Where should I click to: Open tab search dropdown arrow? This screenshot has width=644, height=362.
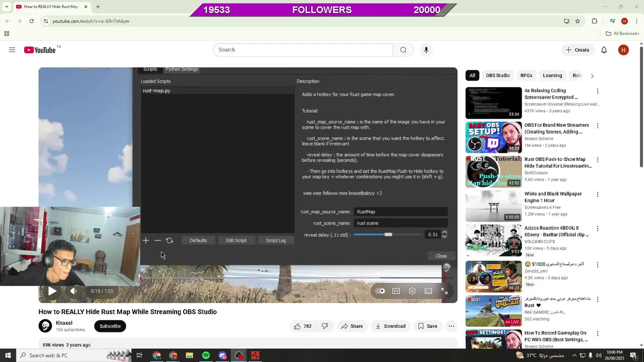pos(7,7)
